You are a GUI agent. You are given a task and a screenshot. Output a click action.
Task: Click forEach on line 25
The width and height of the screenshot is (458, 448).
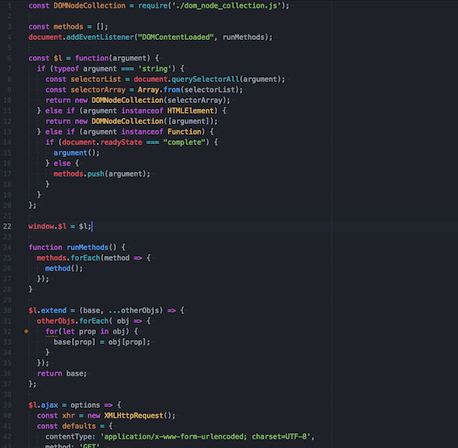[x=85, y=258]
